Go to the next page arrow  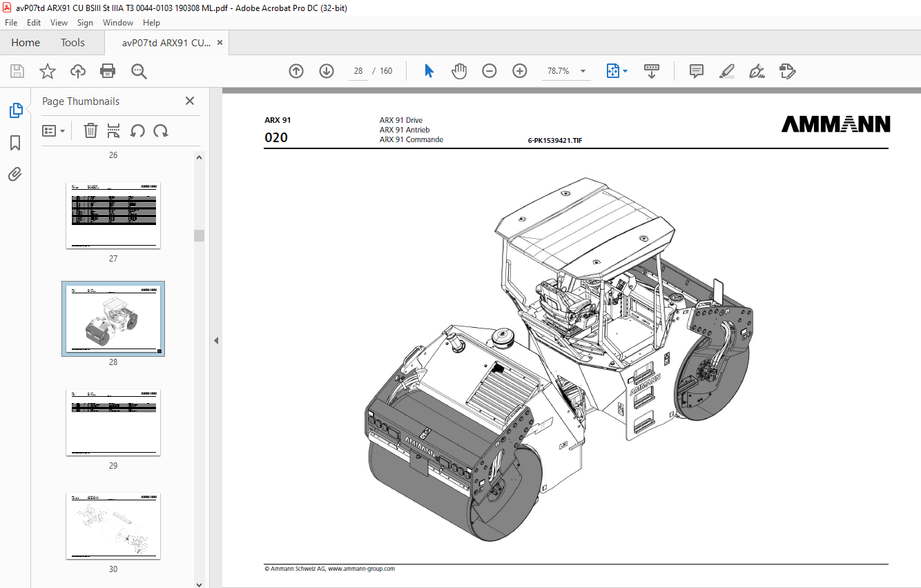click(x=327, y=71)
